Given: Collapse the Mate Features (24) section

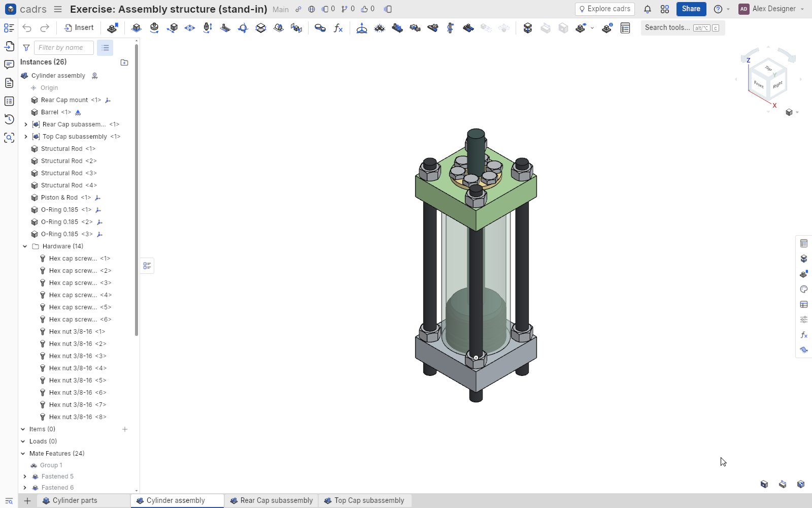Looking at the screenshot, I should 23,454.
